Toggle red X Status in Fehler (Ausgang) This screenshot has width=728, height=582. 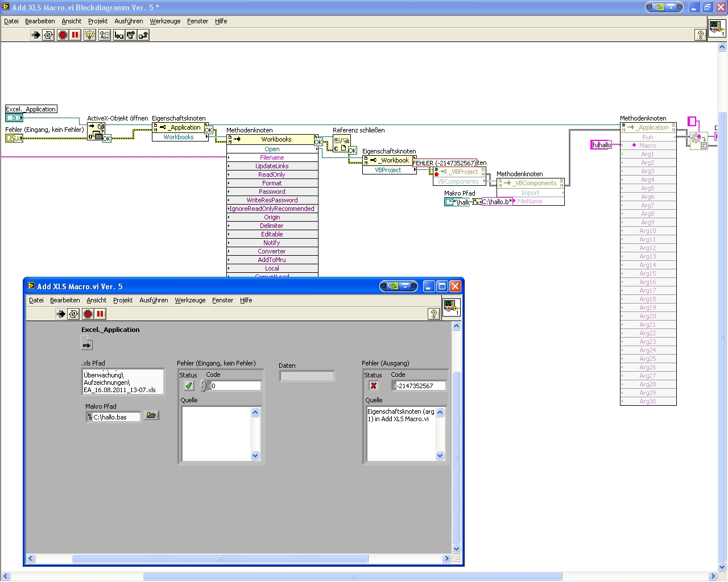[374, 386]
